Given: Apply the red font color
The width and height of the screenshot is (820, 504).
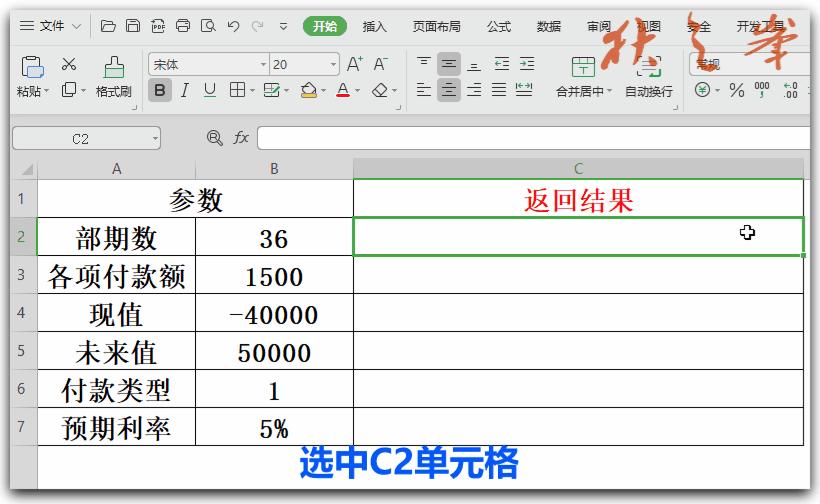Looking at the screenshot, I should tap(343, 90).
